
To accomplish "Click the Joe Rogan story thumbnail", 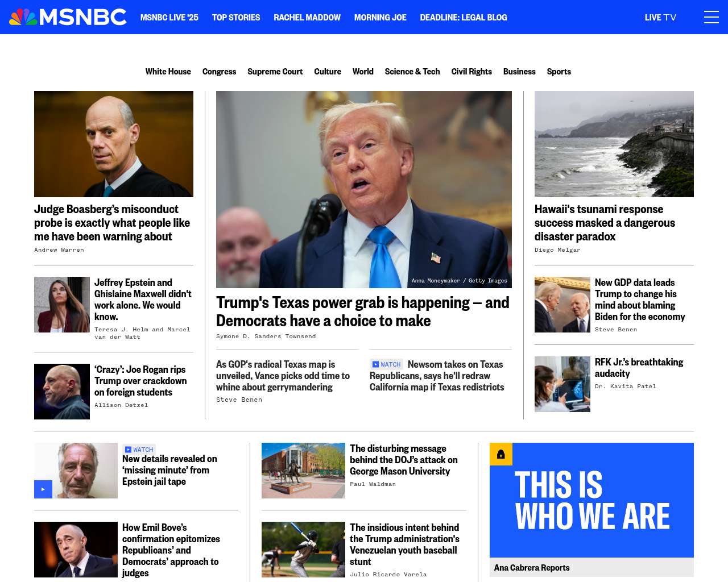I will tap(62, 392).
